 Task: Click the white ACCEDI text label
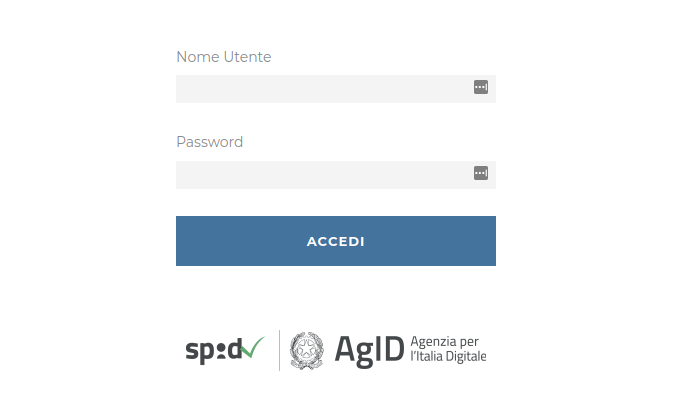point(336,242)
